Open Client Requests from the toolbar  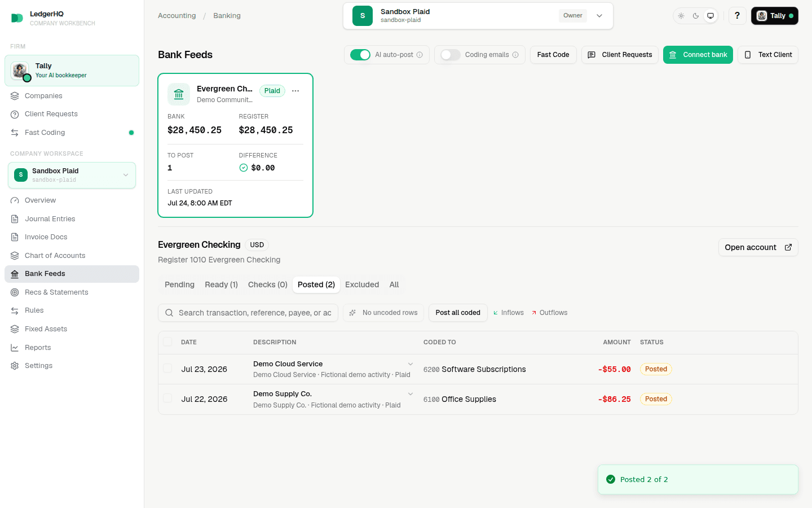(620, 55)
